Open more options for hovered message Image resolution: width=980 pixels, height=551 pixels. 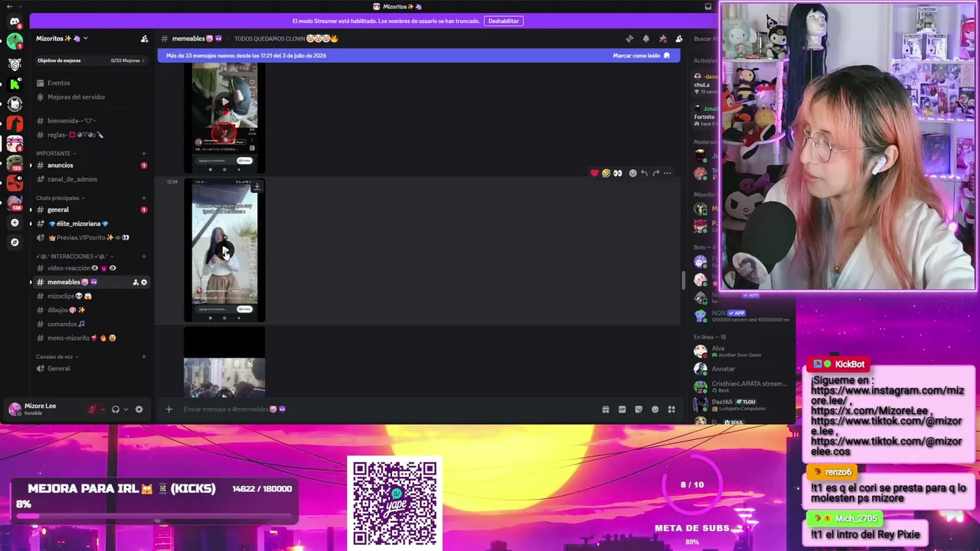click(x=668, y=173)
